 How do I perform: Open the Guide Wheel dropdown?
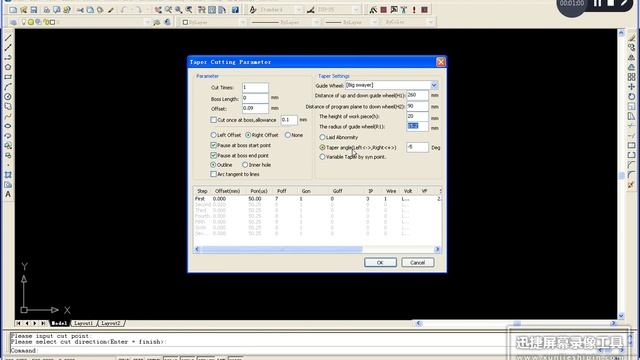pyautogui.click(x=434, y=85)
